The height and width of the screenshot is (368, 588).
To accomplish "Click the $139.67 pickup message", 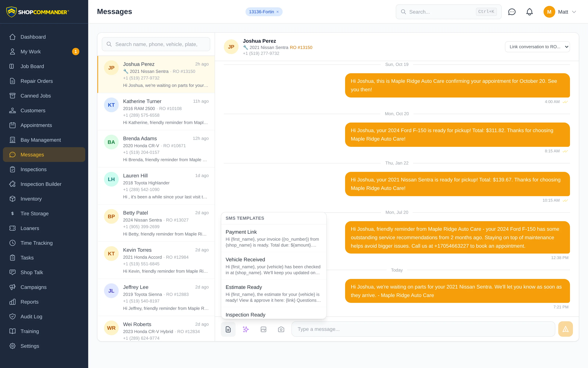I will (x=457, y=184).
